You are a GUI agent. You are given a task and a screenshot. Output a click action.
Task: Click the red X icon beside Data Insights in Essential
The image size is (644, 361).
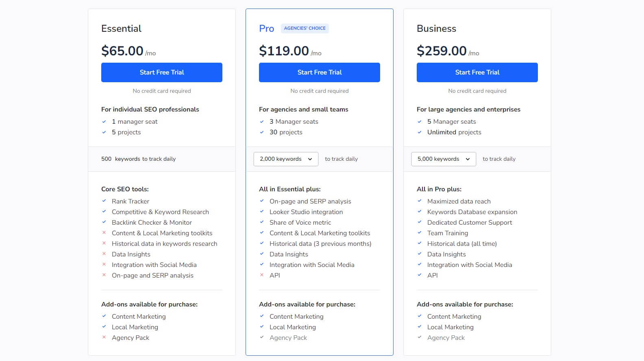click(x=104, y=254)
